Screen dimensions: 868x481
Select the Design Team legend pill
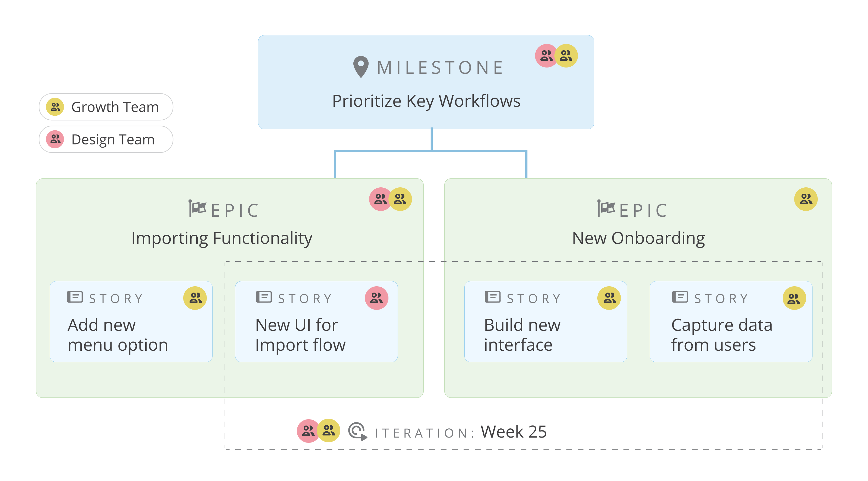click(x=106, y=139)
